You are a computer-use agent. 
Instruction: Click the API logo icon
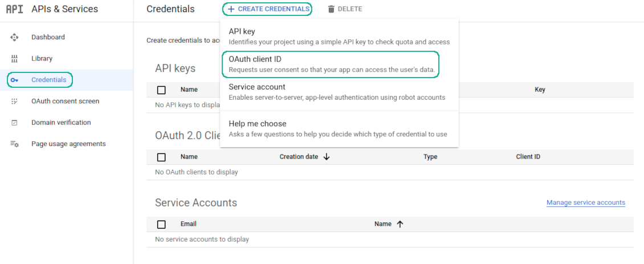click(x=14, y=9)
